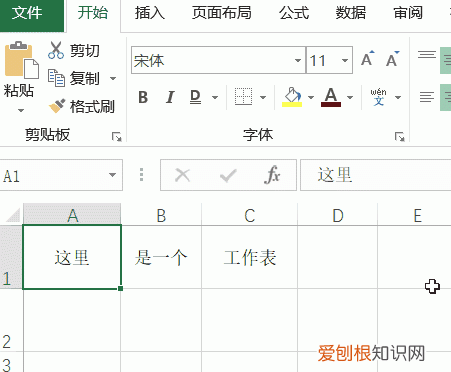This screenshot has height=372, width=451.
Task: Click the top align icon
Action: pos(427,54)
